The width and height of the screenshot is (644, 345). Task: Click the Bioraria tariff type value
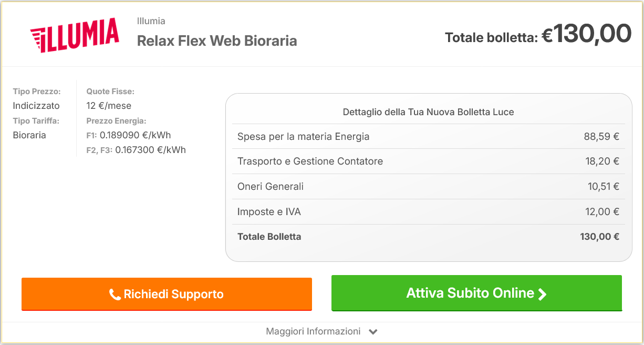tap(29, 135)
